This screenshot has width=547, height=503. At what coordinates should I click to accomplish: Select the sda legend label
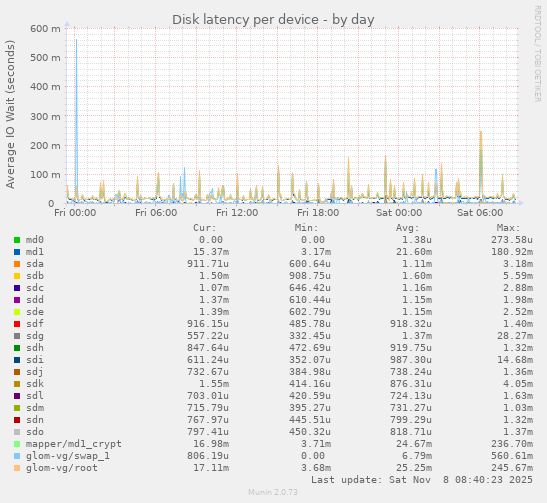click(35, 264)
